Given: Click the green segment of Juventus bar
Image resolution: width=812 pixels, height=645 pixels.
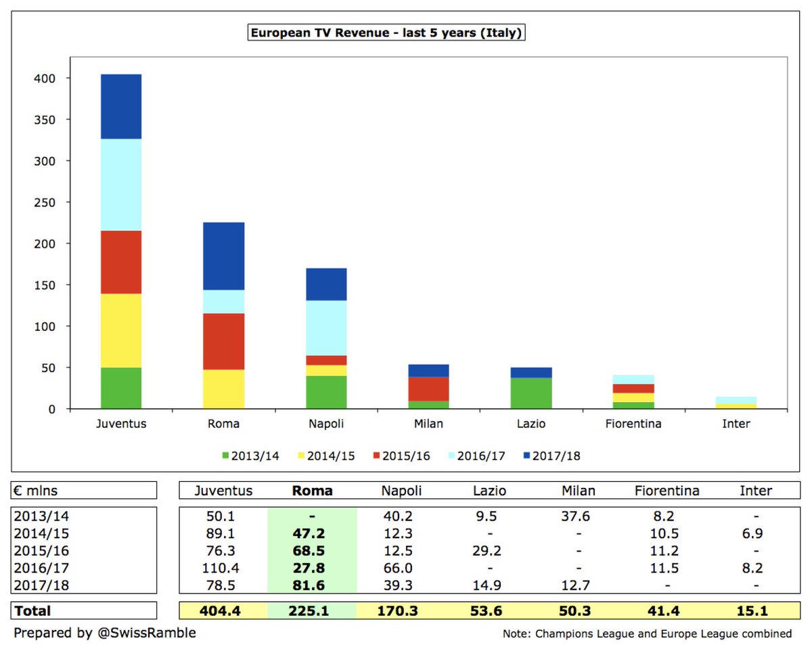Looking at the screenshot, I should 120,388.
